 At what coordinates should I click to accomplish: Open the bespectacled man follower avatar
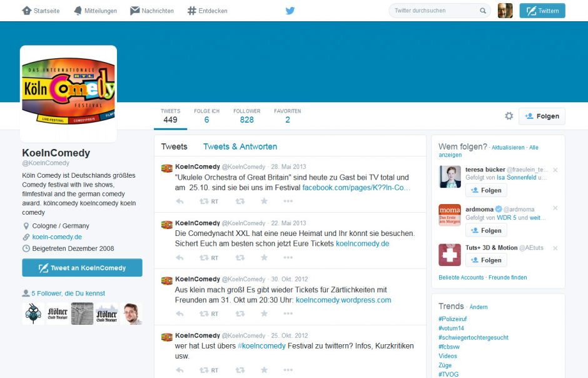click(131, 314)
